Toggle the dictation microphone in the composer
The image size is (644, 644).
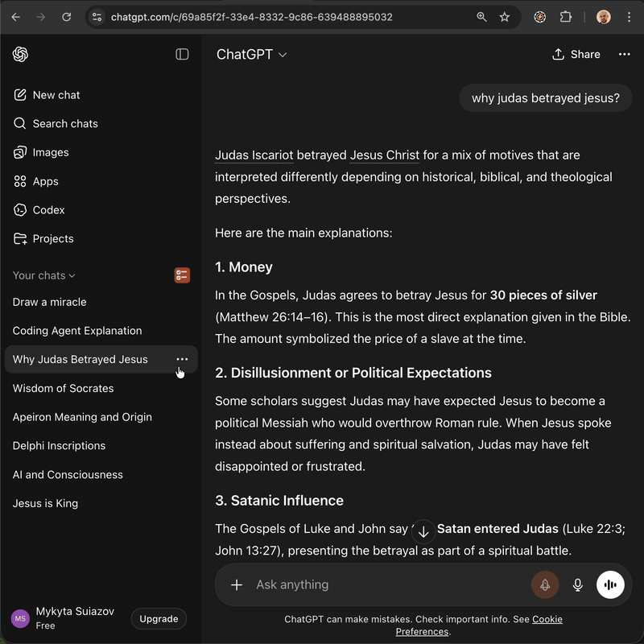pyautogui.click(x=577, y=584)
